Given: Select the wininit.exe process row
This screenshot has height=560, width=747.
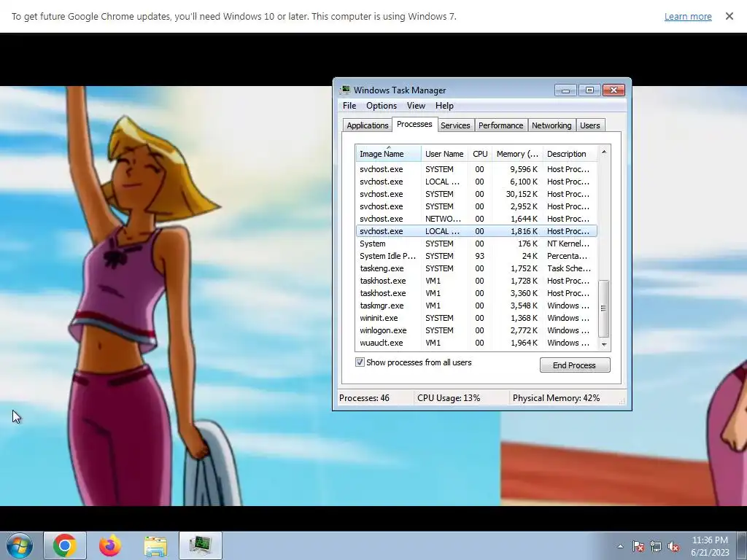Looking at the screenshot, I should coord(476,318).
